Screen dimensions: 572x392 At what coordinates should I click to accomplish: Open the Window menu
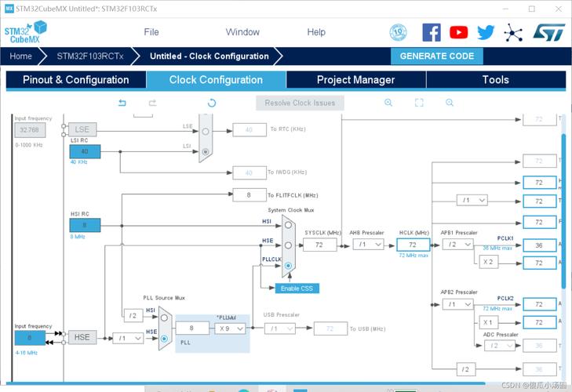(242, 32)
